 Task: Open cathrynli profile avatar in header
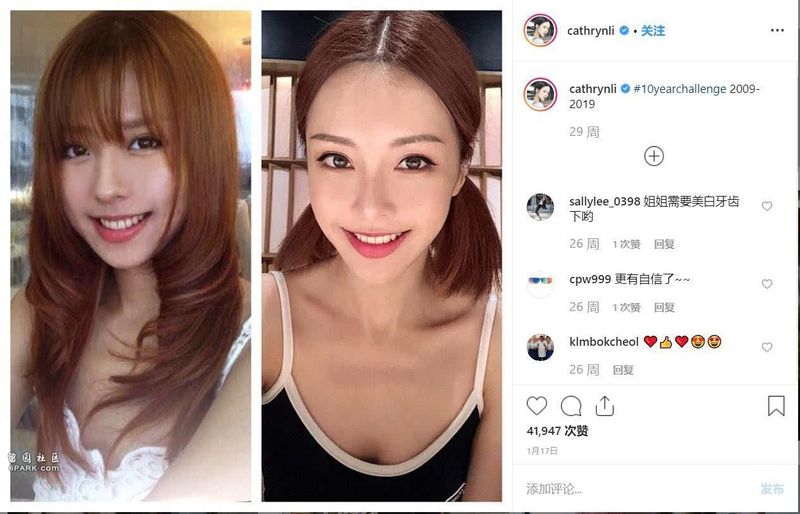click(x=540, y=30)
